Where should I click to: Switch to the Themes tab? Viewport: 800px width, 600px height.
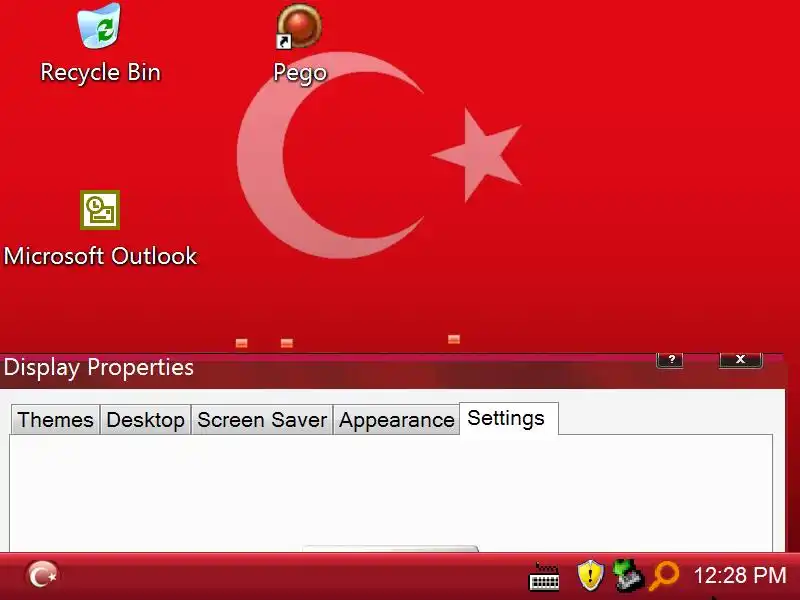[56, 420]
